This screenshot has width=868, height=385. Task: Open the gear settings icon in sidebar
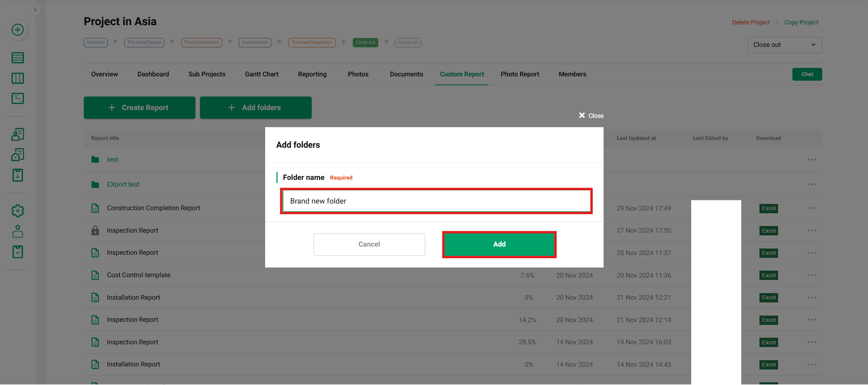pyautogui.click(x=17, y=211)
